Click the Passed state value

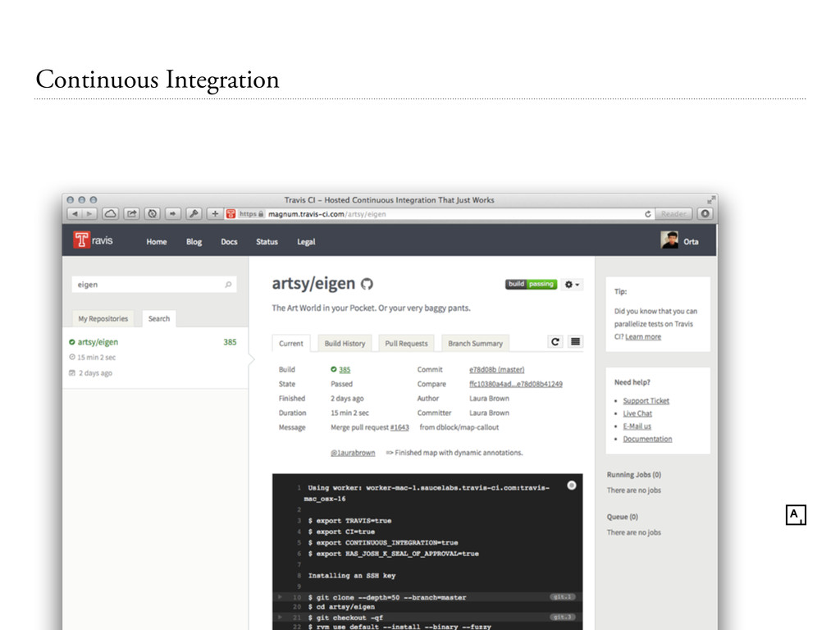[x=342, y=384]
